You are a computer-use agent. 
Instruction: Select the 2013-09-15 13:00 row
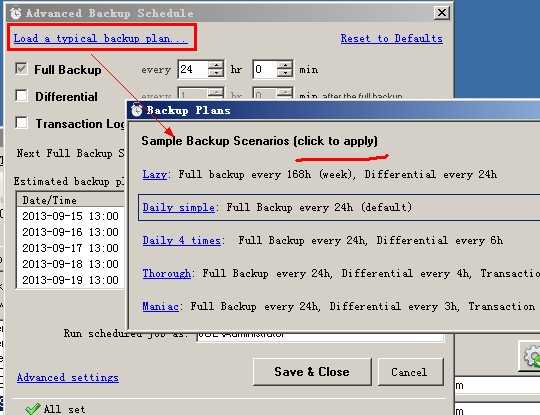pyautogui.click(x=71, y=216)
